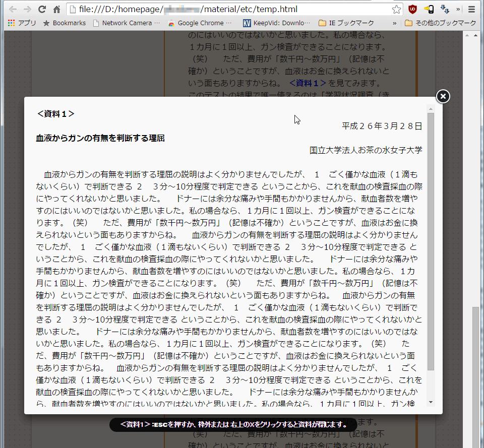Click the page vertical scrollbar thumb
Viewport: 484px width, 448px height.
point(475,377)
